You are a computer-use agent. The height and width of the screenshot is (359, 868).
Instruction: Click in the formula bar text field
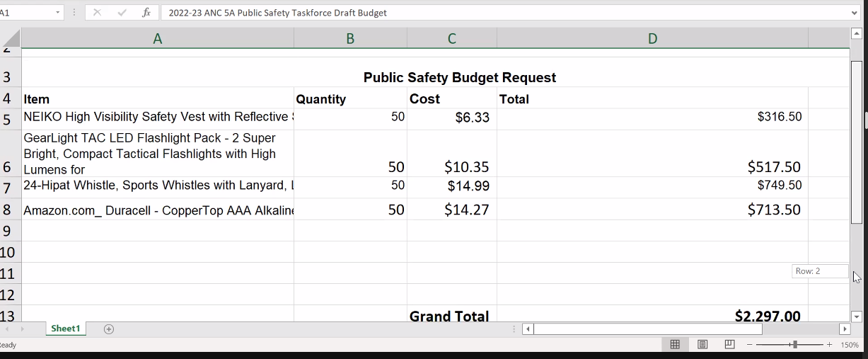pyautogui.click(x=495, y=13)
